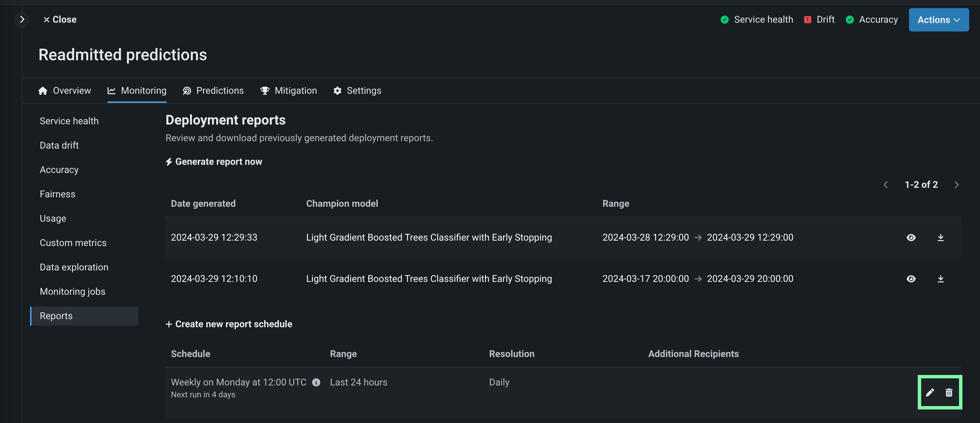Click the Service health status indicator

(757, 19)
